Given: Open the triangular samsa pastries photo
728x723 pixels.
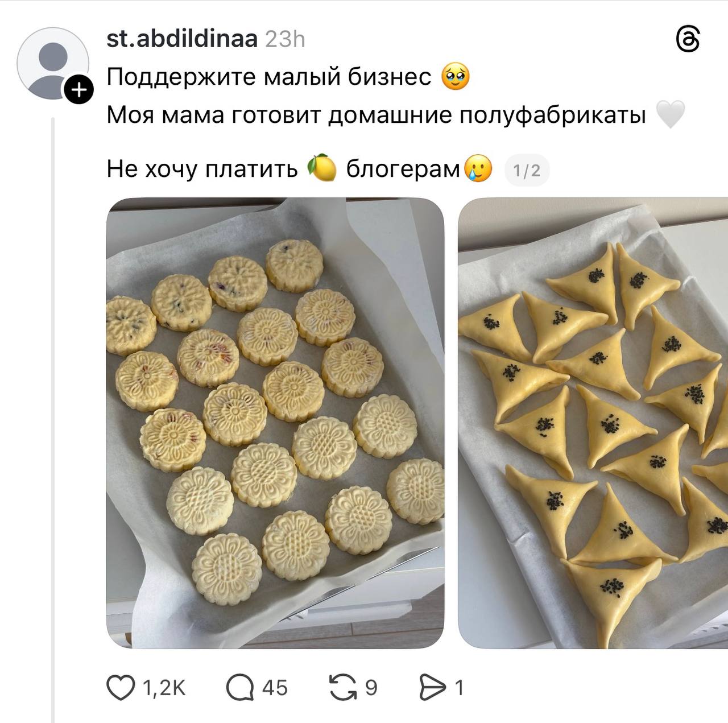Looking at the screenshot, I should tap(593, 423).
